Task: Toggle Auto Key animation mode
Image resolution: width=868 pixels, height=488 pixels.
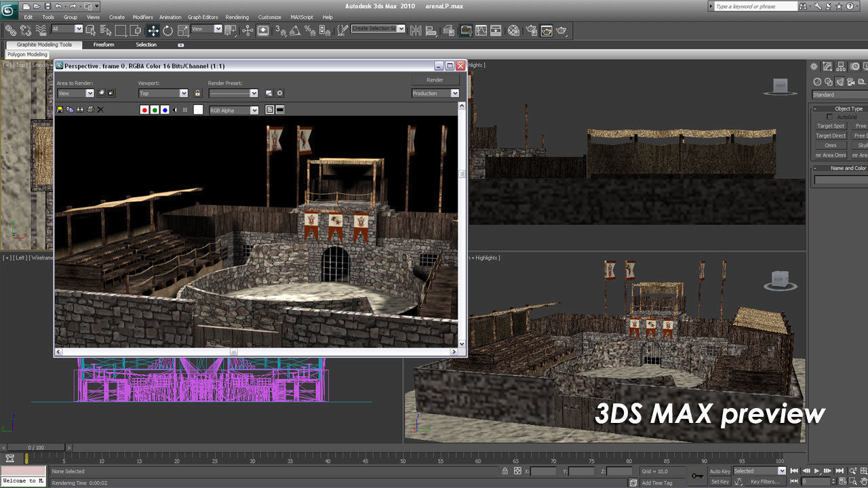Action: click(x=719, y=471)
